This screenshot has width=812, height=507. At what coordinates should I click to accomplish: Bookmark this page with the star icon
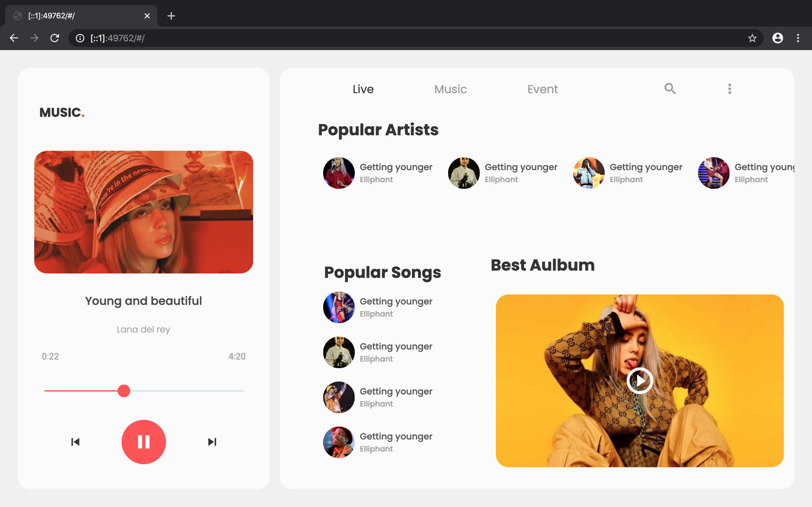click(752, 38)
